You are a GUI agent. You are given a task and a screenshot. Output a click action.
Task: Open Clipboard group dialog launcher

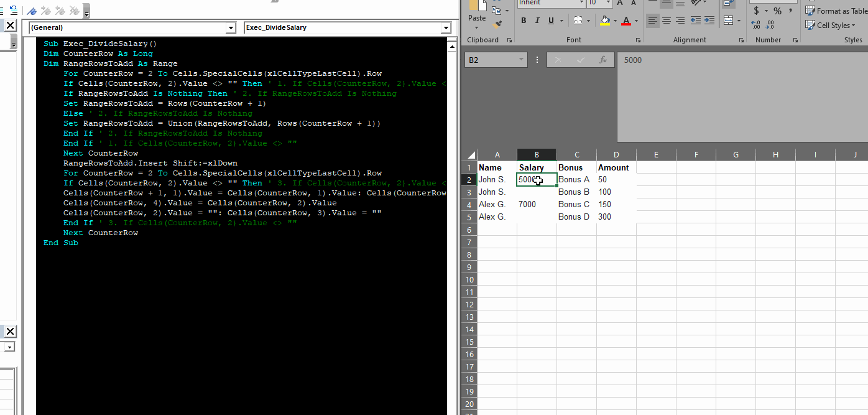tap(510, 40)
